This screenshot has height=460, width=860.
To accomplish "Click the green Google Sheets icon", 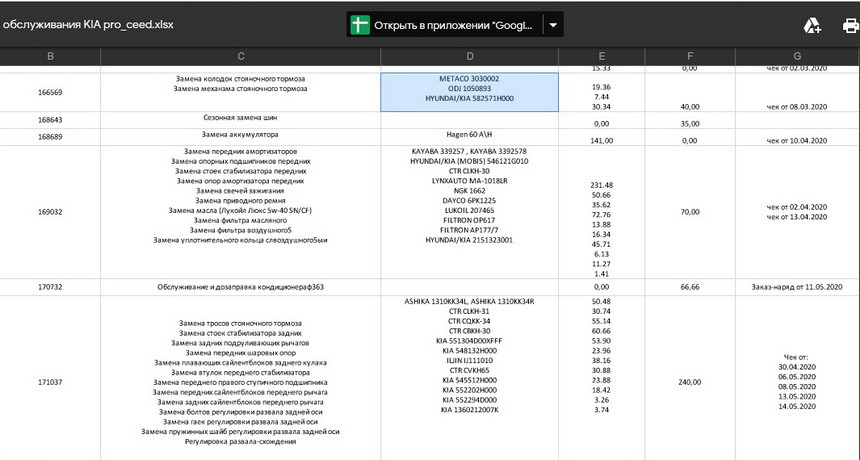I will 360,25.
